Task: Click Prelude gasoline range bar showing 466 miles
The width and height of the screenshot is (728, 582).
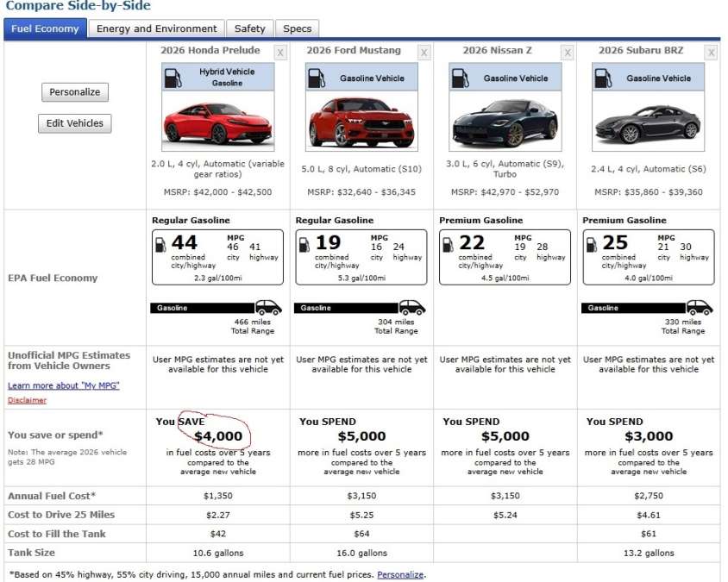Action: [x=203, y=308]
